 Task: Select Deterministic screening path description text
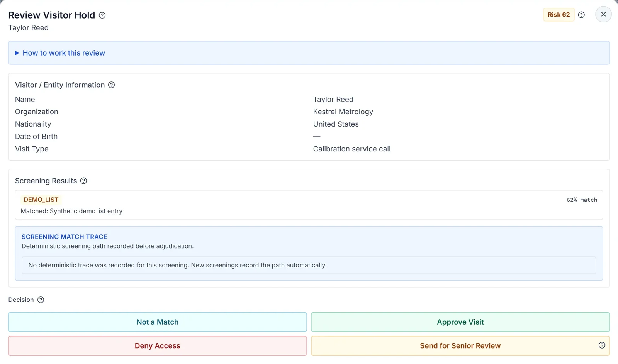[x=107, y=246]
